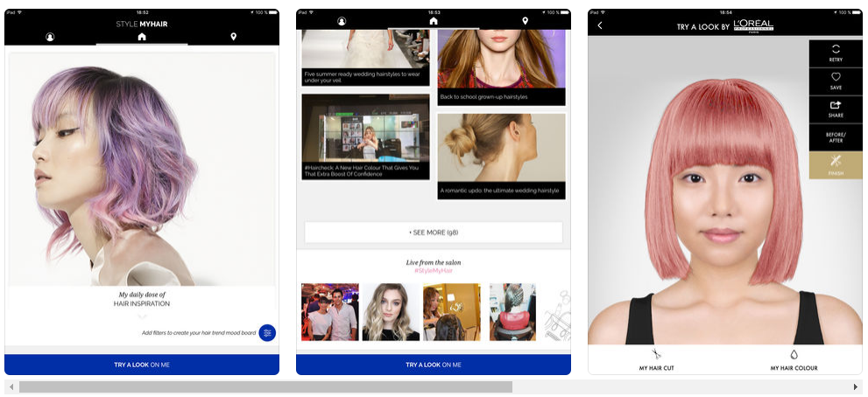Screen dimensions: 868x397
Task: Open the purple bob hair inspiration image
Action: click(142, 169)
